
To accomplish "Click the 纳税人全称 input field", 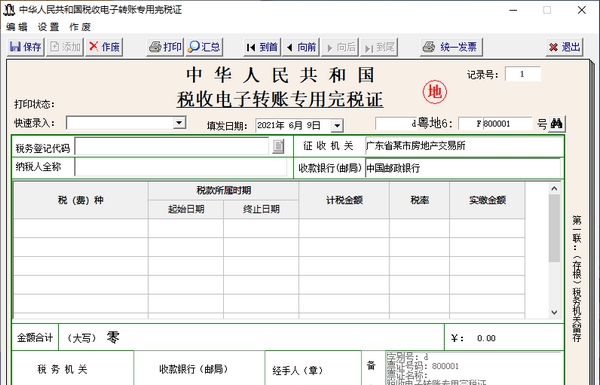I will point(181,167).
